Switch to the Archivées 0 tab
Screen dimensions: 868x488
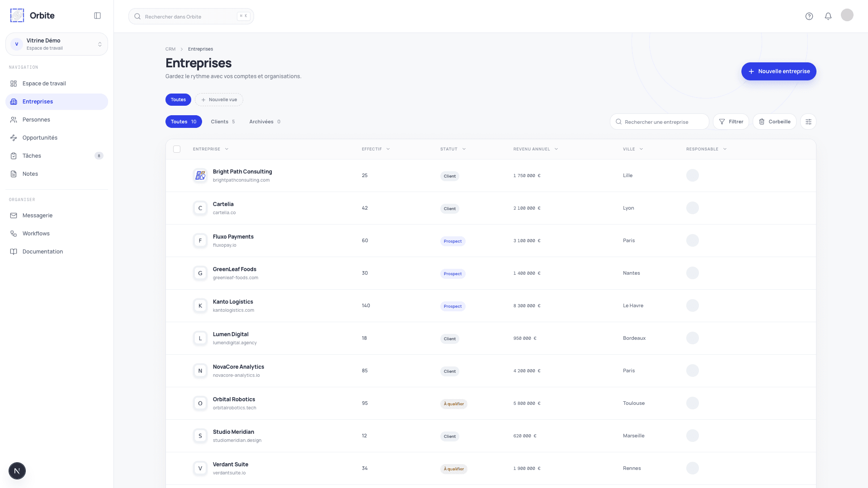point(265,122)
